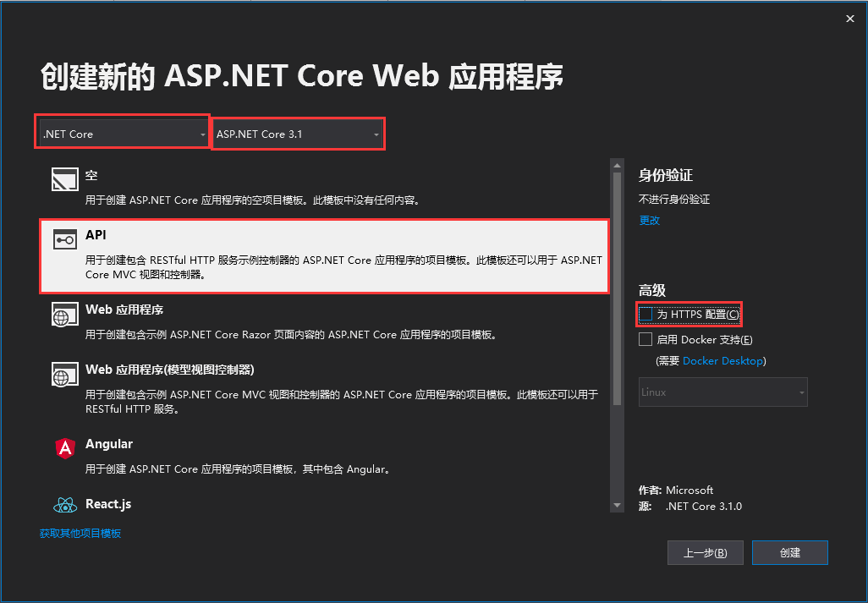Viewport: 868px width, 603px height.
Task: Select the 空 empty template icon
Action: coord(64,178)
